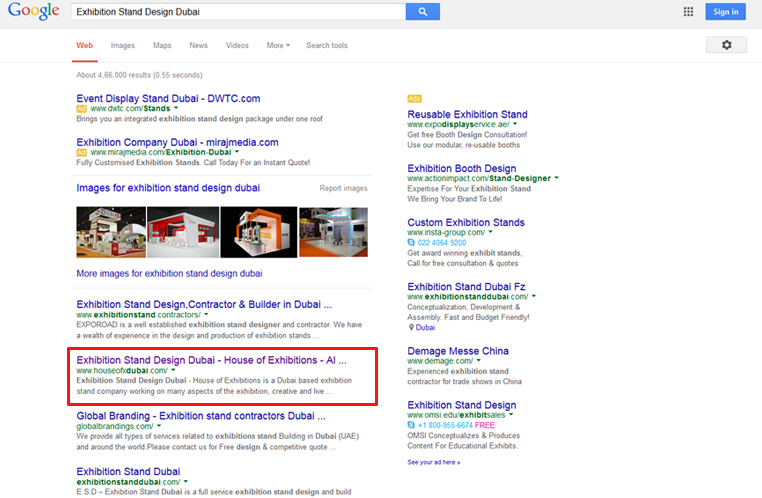Click phone icon beside +1 800-955-6674
This screenshot has height=498, width=762.
coord(411,425)
